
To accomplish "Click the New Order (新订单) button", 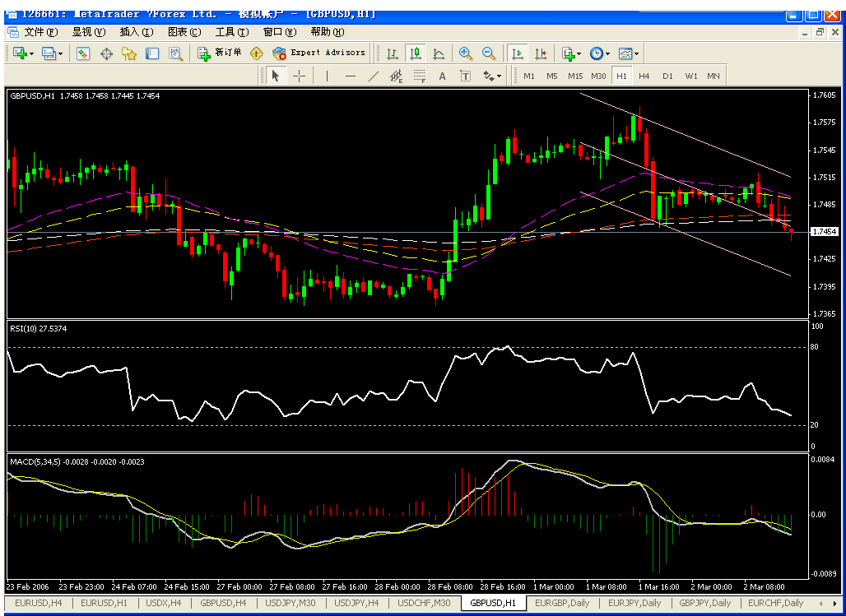I will point(220,53).
